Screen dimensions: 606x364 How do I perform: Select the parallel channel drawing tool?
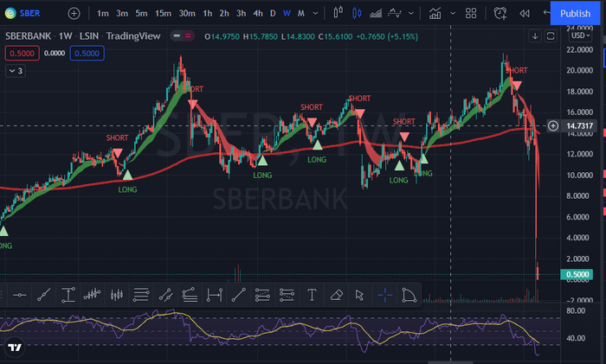165,296
